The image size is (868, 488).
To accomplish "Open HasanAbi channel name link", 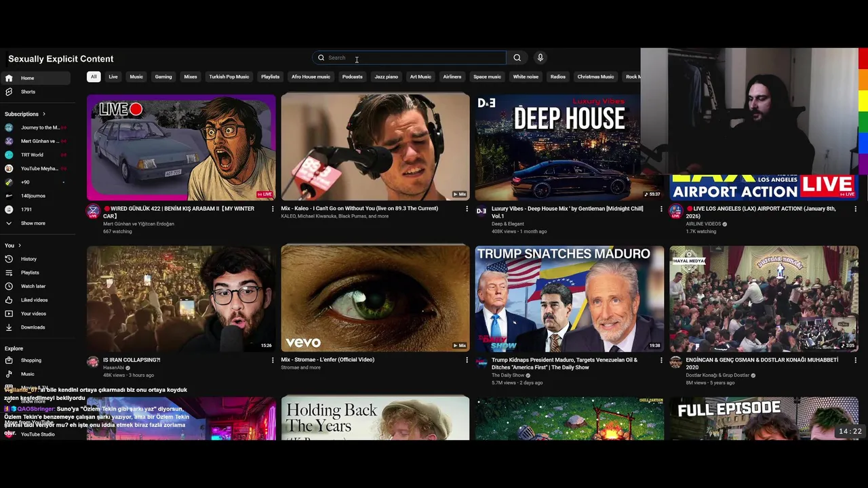I will [x=113, y=367].
